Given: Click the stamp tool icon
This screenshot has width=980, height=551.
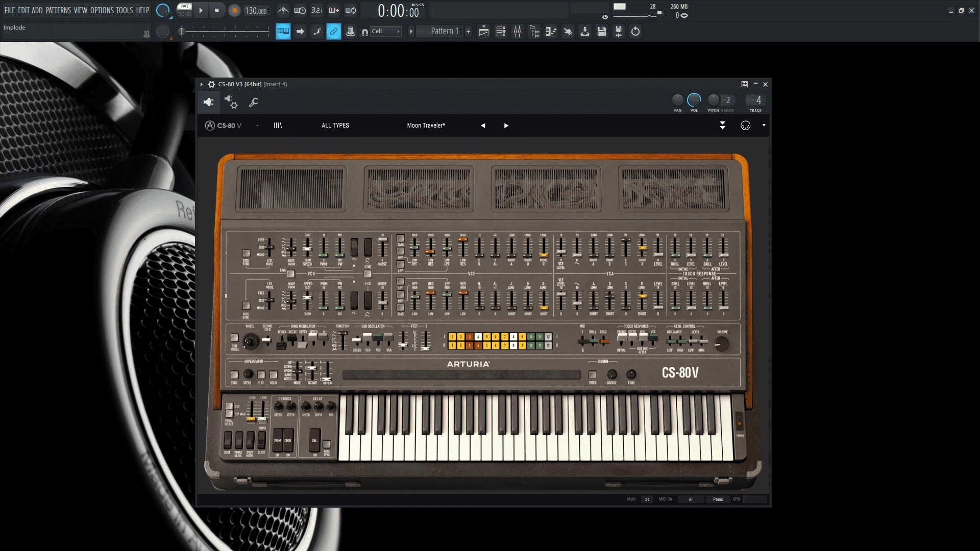Looking at the screenshot, I should pyautogui.click(x=351, y=32).
